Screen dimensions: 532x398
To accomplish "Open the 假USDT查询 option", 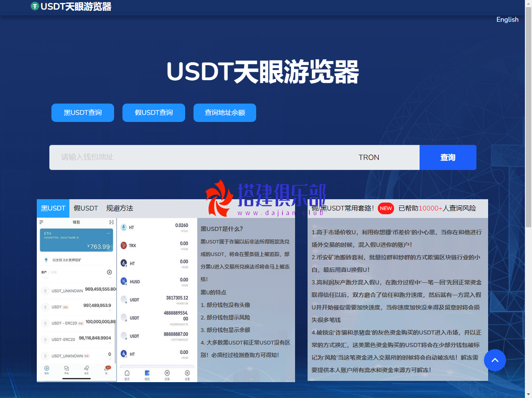I will pyautogui.click(x=154, y=113).
